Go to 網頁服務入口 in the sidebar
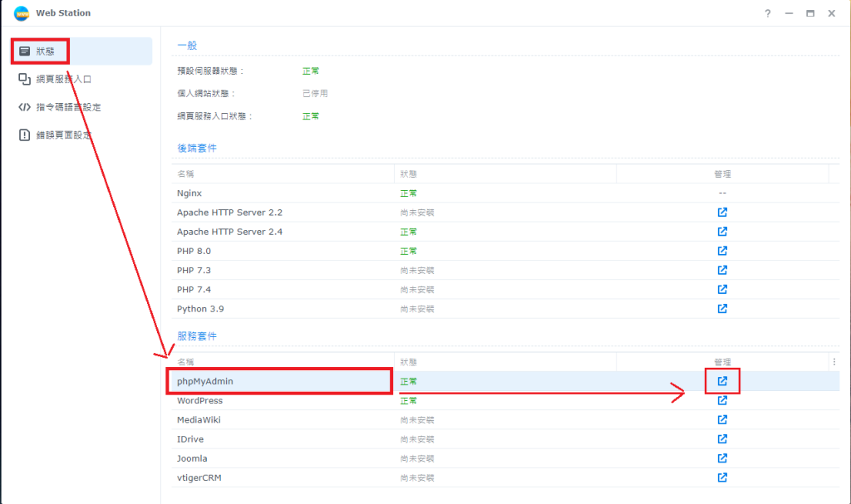The width and height of the screenshot is (851, 504). point(81,79)
